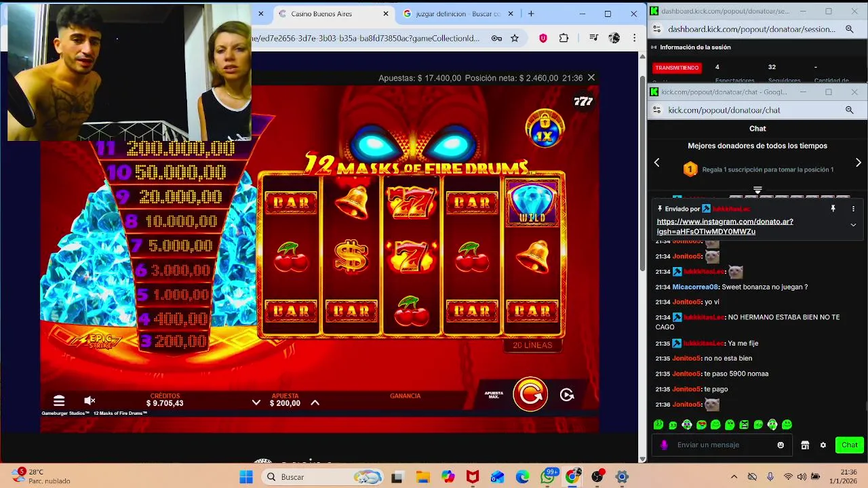Image resolution: width=868 pixels, height=488 pixels.
Task: Open the pinned message three-dot options
Action: coord(853,209)
